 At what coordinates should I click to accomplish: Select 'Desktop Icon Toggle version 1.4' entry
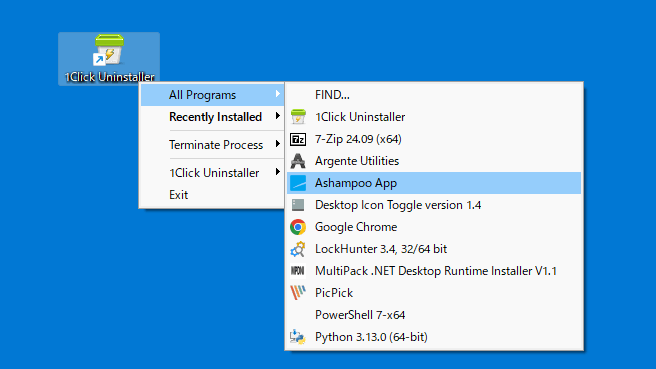434,205
